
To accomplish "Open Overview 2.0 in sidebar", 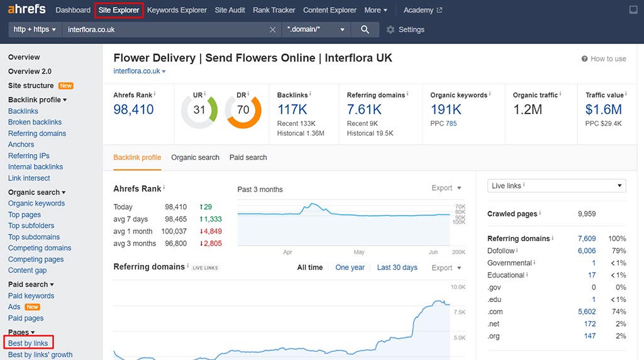I will (30, 71).
